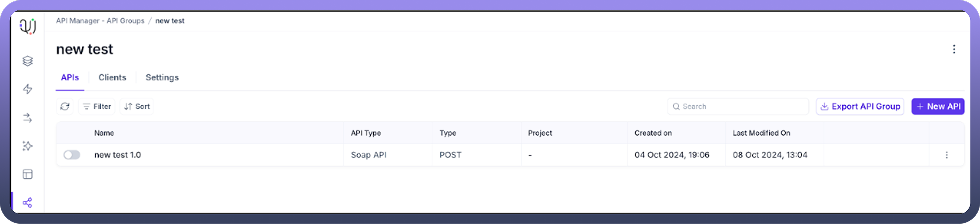Click the refresh icon button

coord(65,106)
